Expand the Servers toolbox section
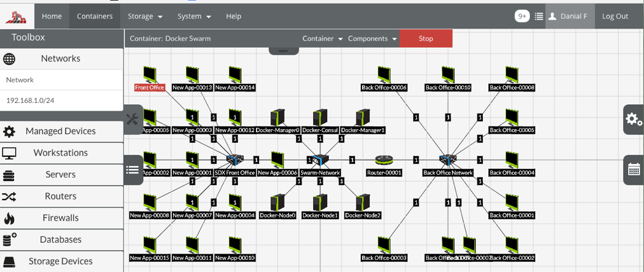The width and height of the screenshot is (644, 272). tap(62, 175)
